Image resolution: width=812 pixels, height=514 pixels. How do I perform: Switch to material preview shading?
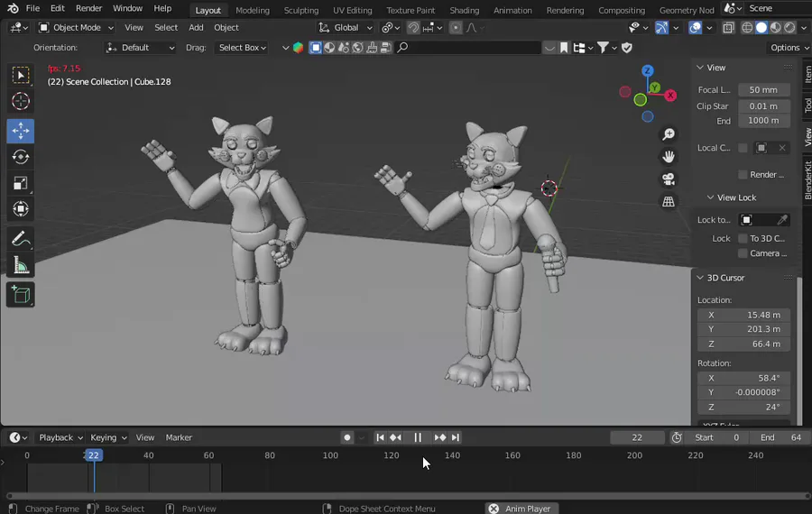click(775, 28)
